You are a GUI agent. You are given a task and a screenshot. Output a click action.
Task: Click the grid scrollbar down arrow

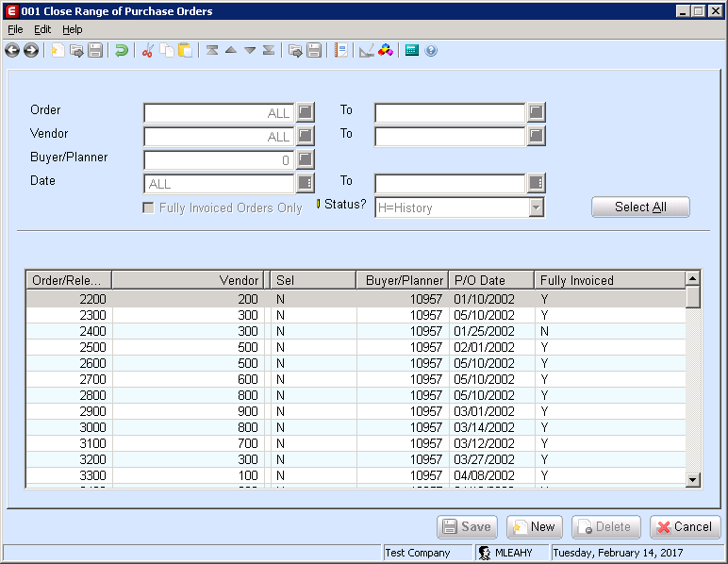tap(693, 479)
